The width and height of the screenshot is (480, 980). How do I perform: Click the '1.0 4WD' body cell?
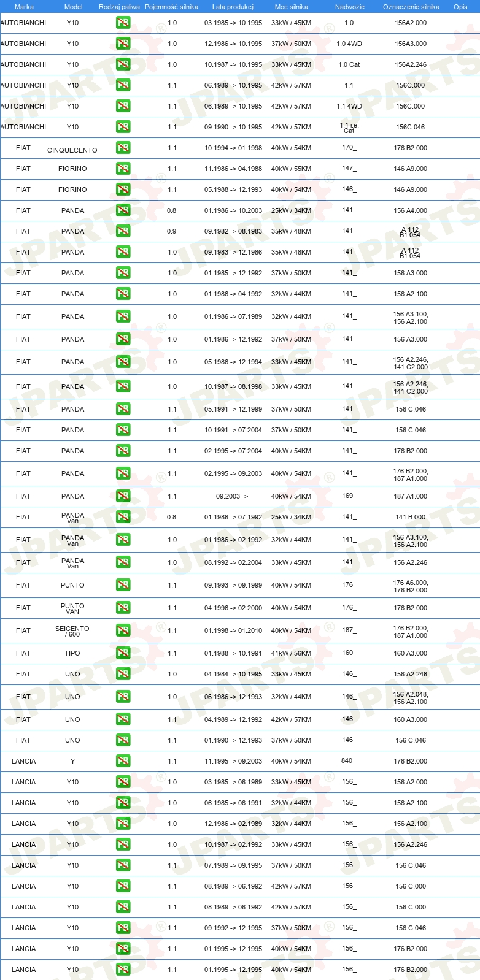pos(349,44)
